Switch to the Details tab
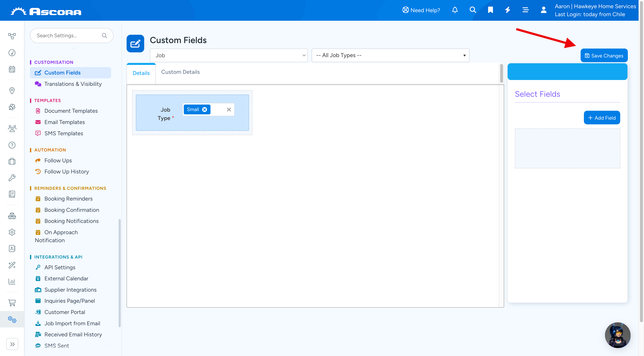Viewport: 644px width, 356px height. 141,73
